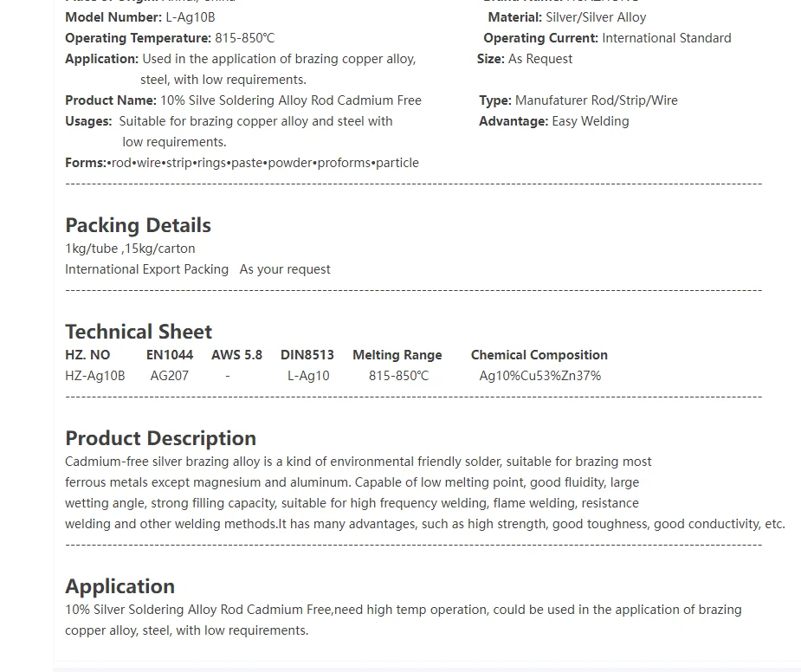Click the Product Name label
801x672 pixels.
[110, 100]
